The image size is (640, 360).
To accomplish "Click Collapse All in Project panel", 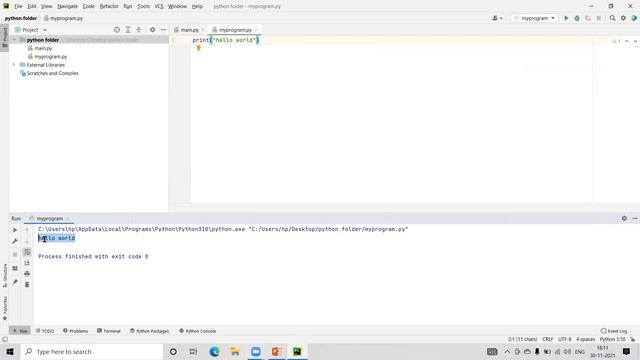I will 139,30.
